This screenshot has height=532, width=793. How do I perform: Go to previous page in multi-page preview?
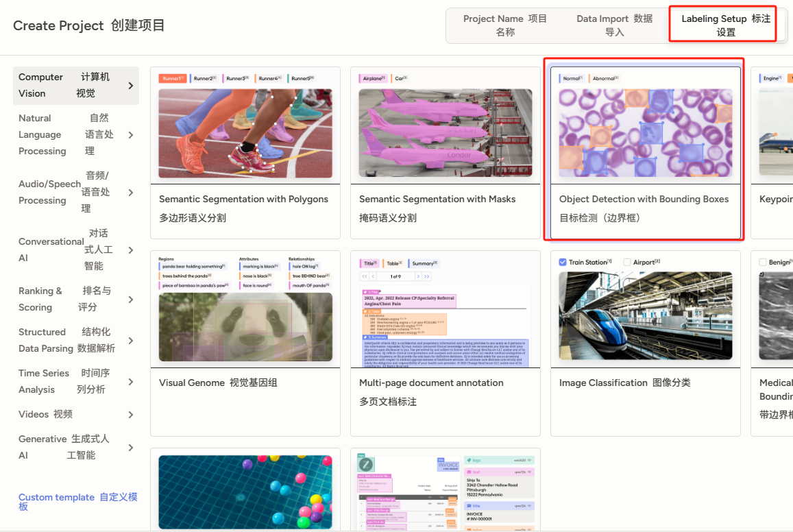(374, 276)
